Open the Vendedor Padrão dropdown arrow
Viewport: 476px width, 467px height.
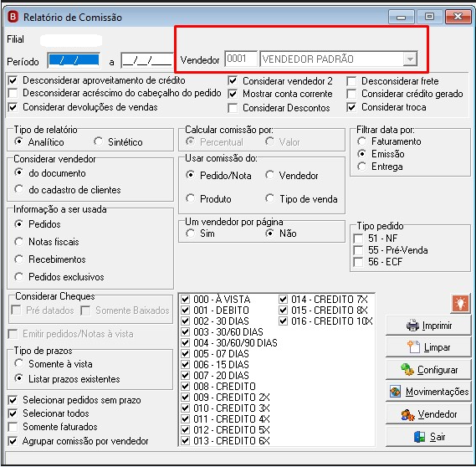click(x=410, y=59)
